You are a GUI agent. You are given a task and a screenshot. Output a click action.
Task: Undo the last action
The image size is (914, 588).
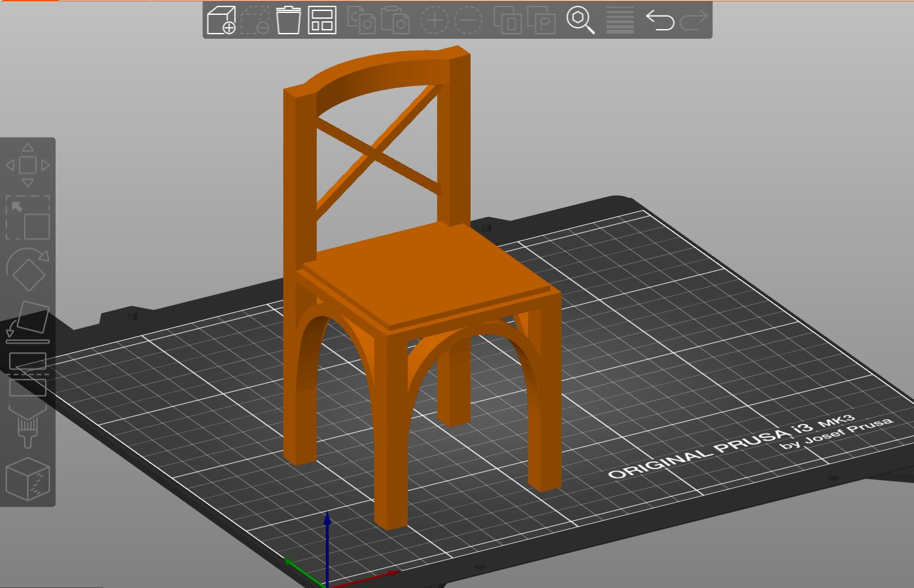click(660, 20)
